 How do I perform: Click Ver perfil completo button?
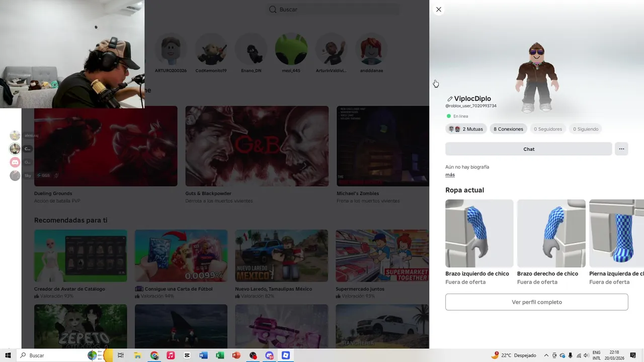536,302
